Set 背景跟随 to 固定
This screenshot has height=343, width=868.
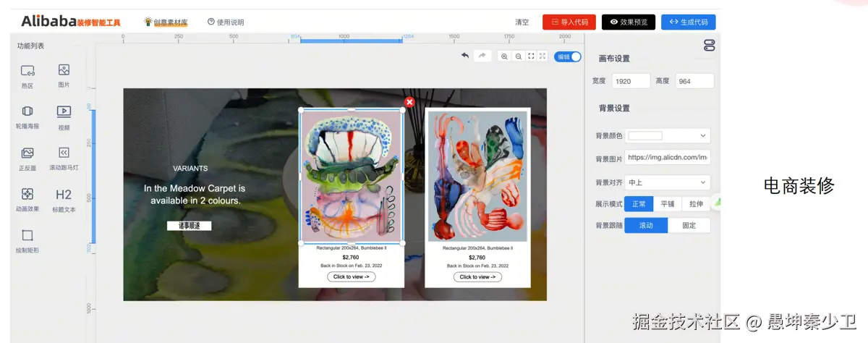(689, 225)
